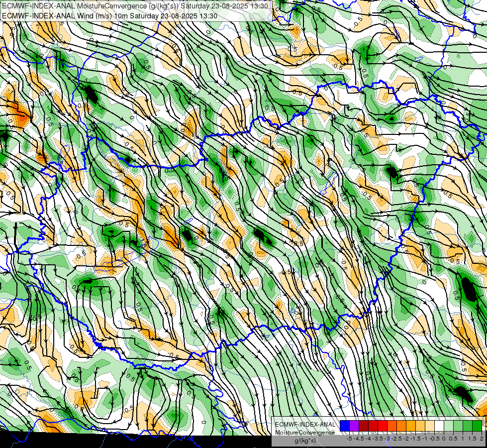This screenshot has width=487, height=448.
Task: Pick the green swatch between 0.5 and 1
Action: [458, 426]
